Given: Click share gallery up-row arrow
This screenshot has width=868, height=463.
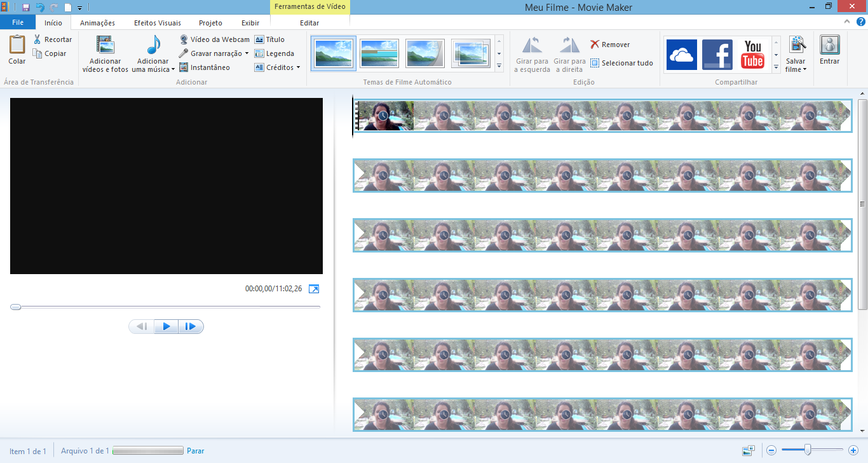Looking at the screenshot, I should point(776,42).
